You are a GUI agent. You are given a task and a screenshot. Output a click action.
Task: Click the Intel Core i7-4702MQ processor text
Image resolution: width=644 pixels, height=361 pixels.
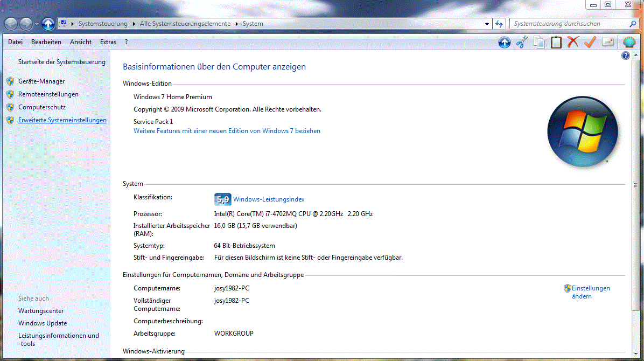[x=293, y=214]
